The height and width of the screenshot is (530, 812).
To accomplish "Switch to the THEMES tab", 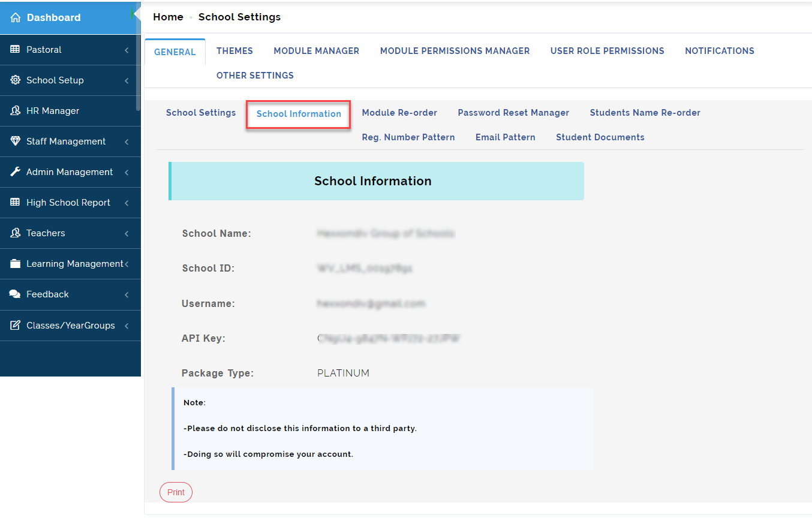I will pos(234,51).
